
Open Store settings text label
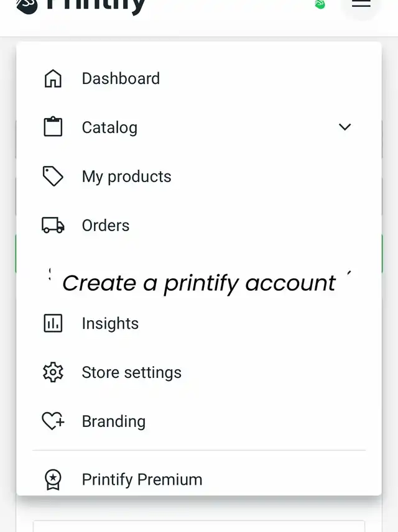[131, 372]
